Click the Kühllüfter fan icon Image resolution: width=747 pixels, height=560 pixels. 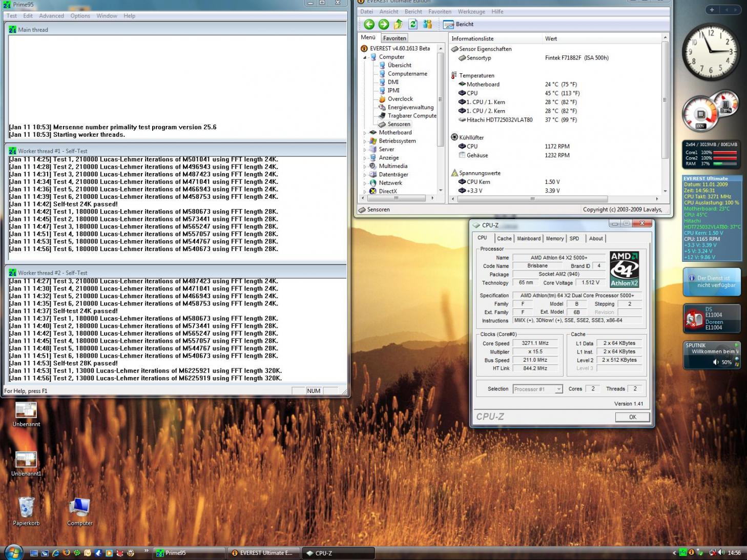tap(454, 137)
